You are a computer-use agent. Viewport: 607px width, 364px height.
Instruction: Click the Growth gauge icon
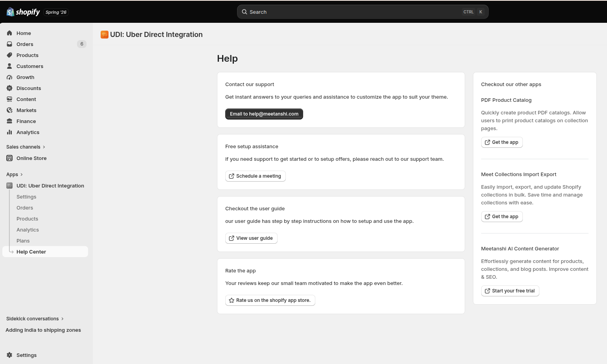click(9, 77)
